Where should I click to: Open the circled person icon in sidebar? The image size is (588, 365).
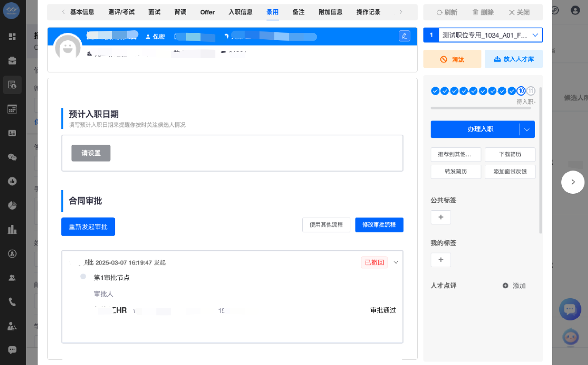click(12, 253)
